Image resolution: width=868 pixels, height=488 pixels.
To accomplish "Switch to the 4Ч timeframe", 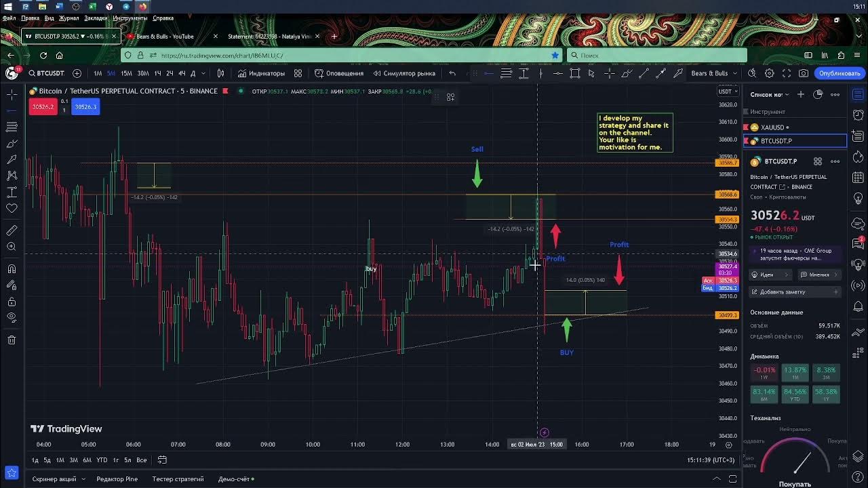I will click(x=182, y=73).
